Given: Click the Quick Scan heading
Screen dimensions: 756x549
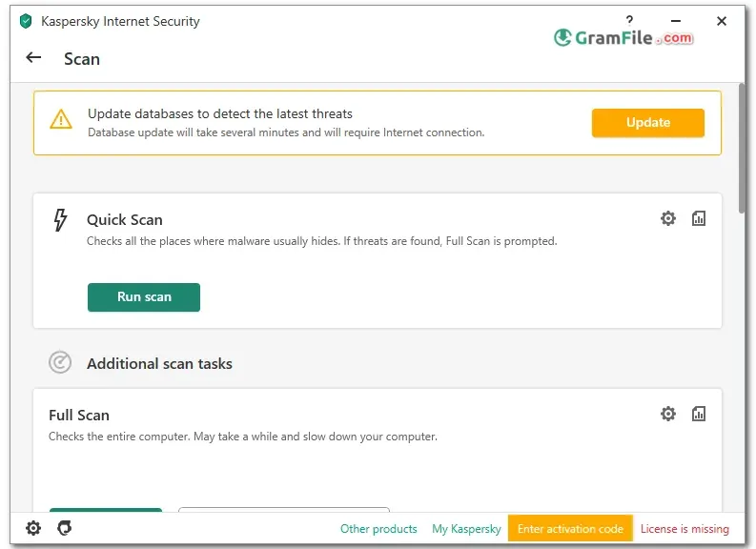Looking at the screenshot, I should pos(124,220).
